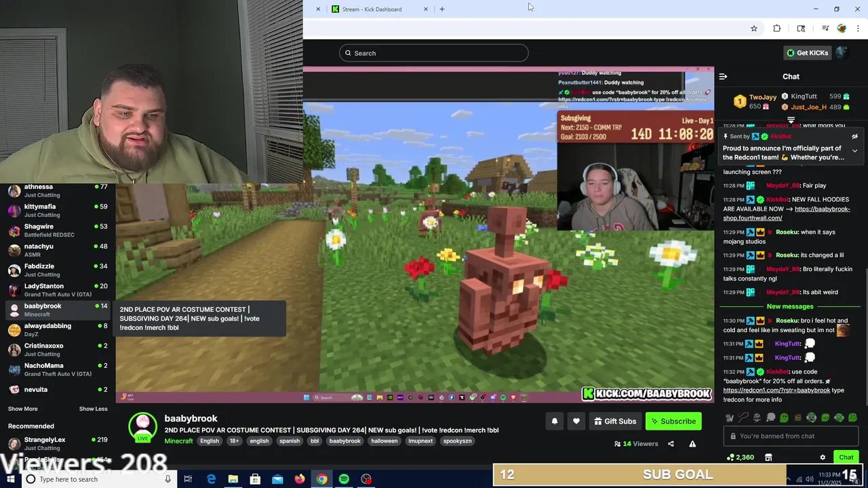Image resolution: width=868 pixels, height=488 pixels.
Task: Click the 18+ tag
Action: click(234, 441)
